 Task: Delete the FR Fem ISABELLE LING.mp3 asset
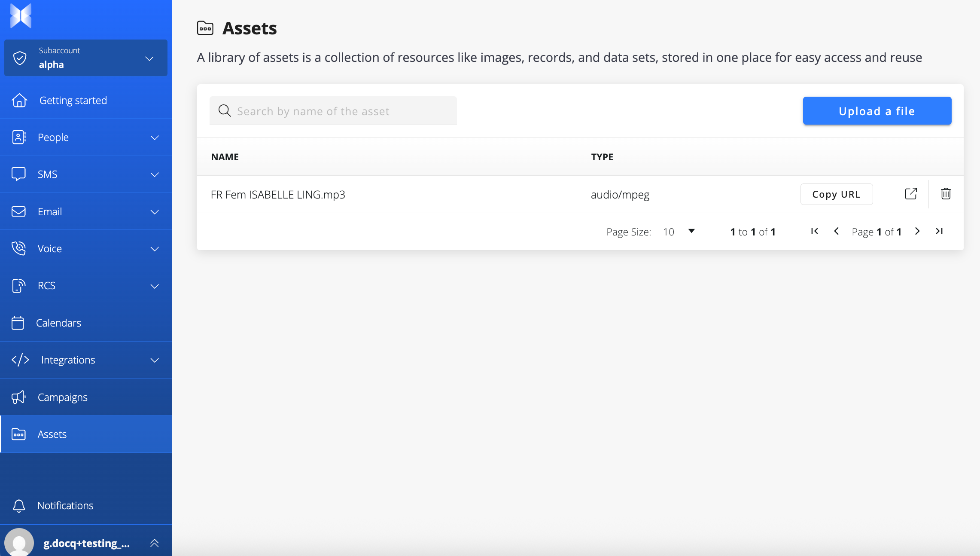click(946, 194)
